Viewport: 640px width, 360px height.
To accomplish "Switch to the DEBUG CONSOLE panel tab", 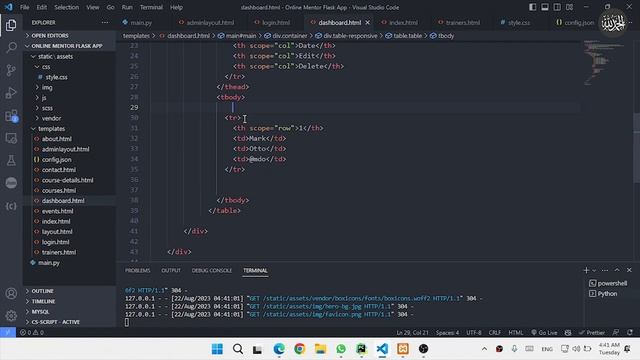I will 211,270.
